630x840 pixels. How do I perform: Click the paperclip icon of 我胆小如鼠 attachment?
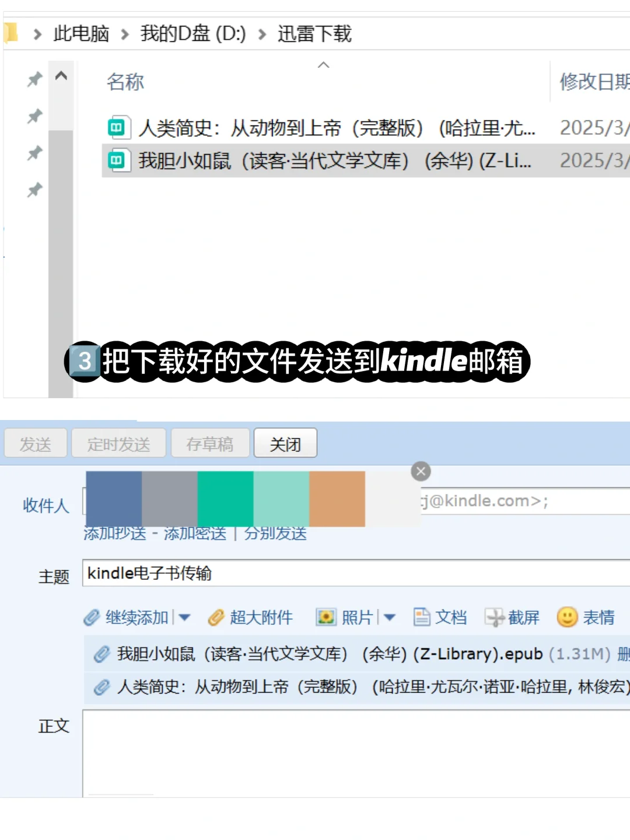101,654
